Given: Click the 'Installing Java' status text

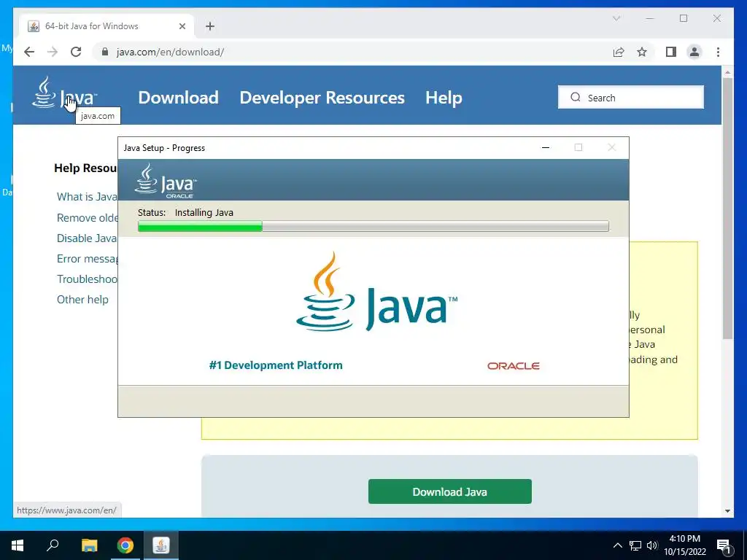Looking at the screenshot, I should [x=204, y=213].
